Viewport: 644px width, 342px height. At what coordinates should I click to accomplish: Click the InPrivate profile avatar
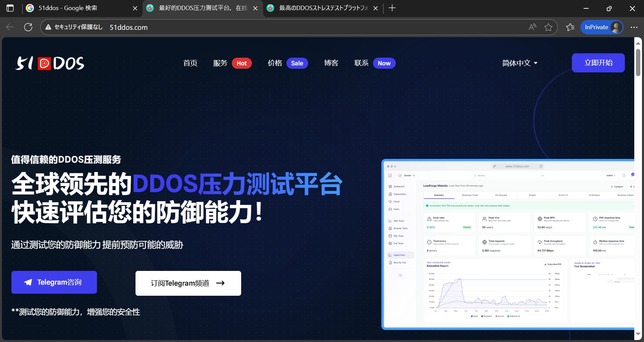(x=616, y=27)
